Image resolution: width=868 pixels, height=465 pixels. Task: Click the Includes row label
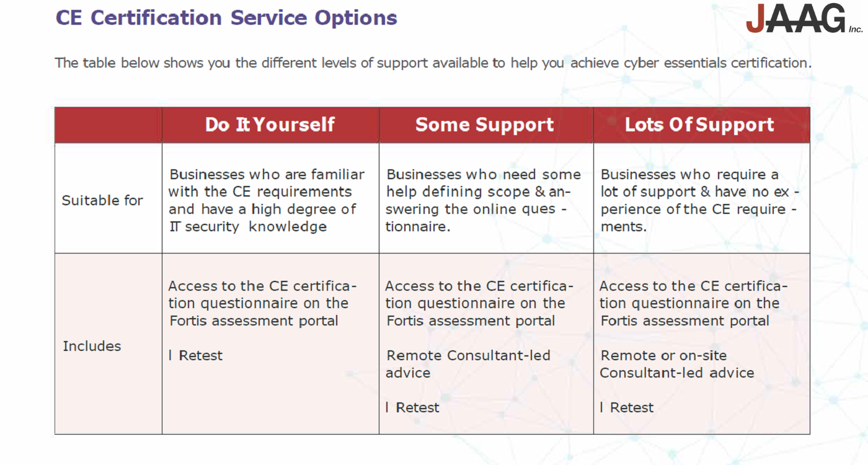(x=92, y=346)
